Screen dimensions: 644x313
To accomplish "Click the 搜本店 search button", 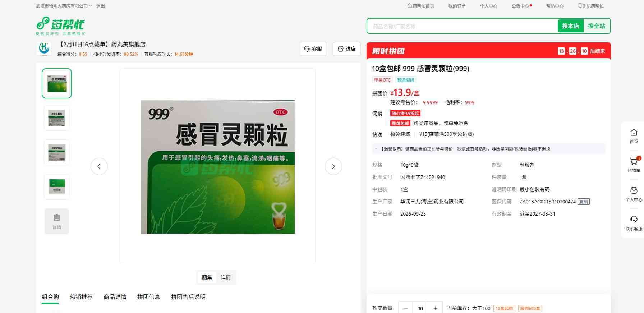I will (570, 26).
